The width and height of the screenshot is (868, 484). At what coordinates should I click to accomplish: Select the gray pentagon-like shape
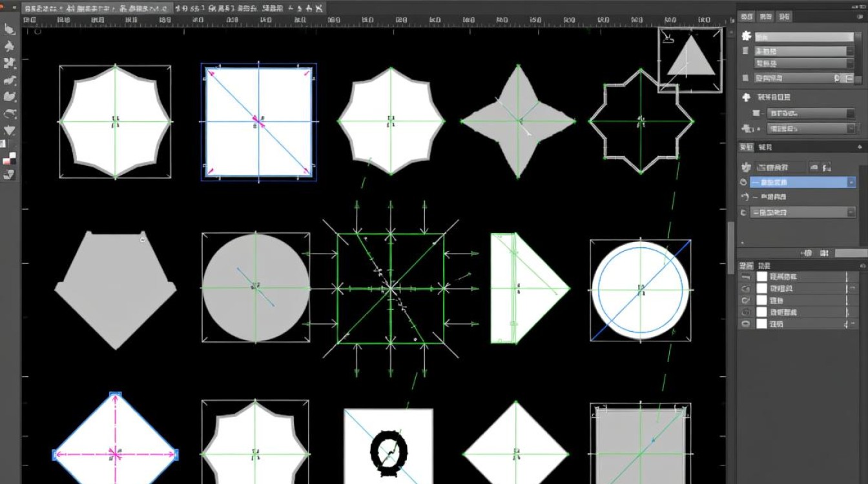tap(116, 290)
